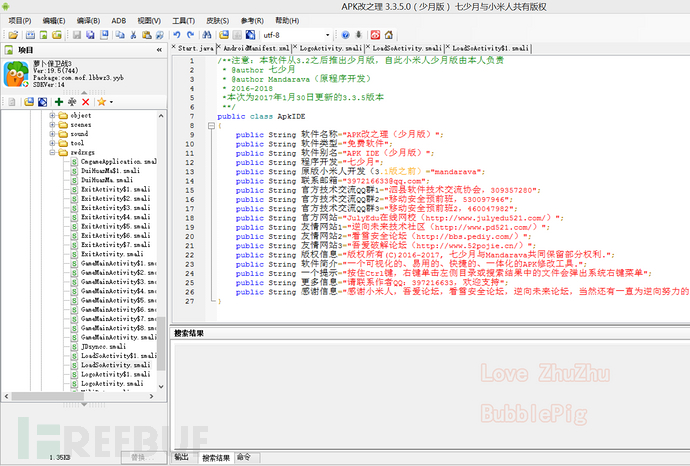Collapse the project panel with « button
The image size is (690, 466).
[159, 50]
